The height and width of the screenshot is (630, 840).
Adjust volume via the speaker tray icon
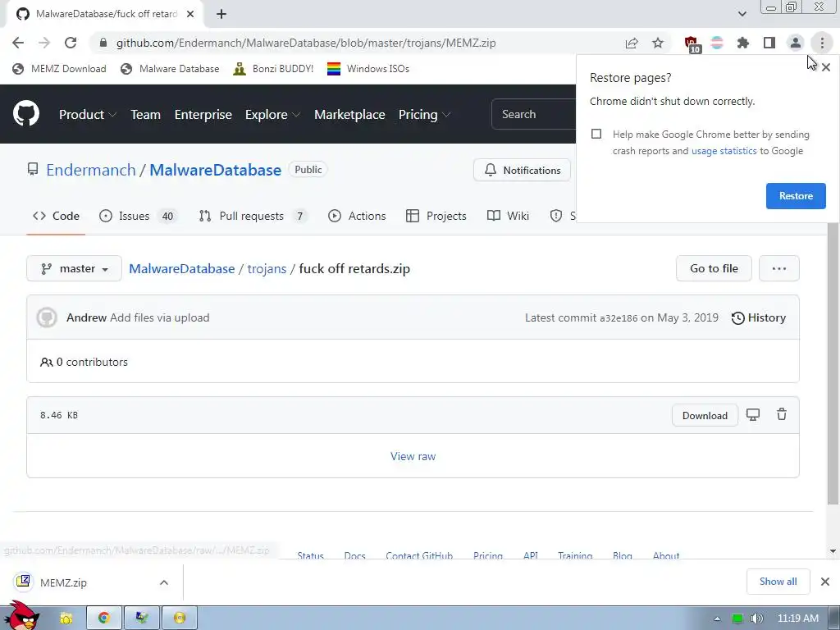click(756, 619)
